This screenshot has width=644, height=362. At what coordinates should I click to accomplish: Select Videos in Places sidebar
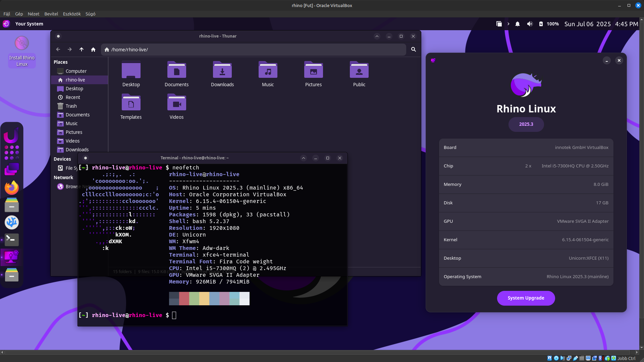(x=79, y=141)
